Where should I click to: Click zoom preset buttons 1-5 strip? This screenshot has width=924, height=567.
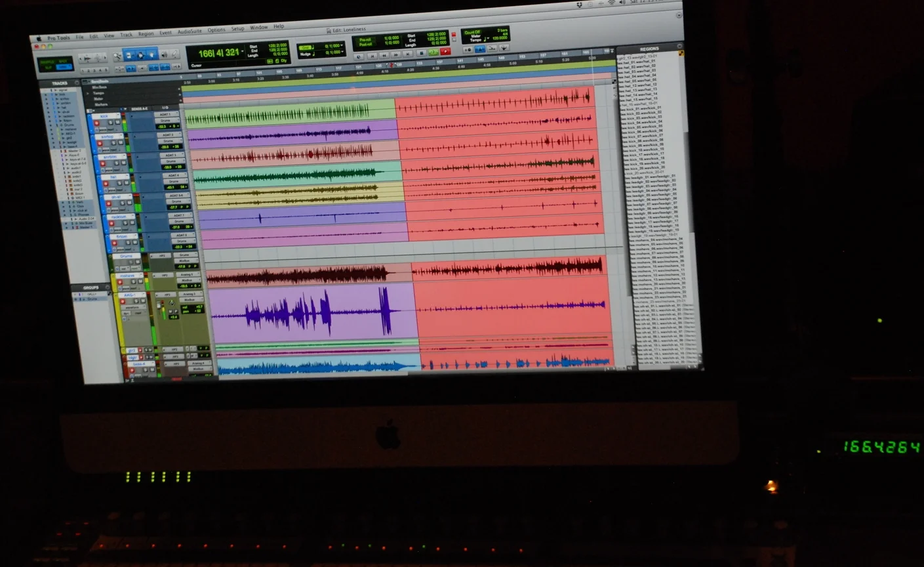click(94, 71)
